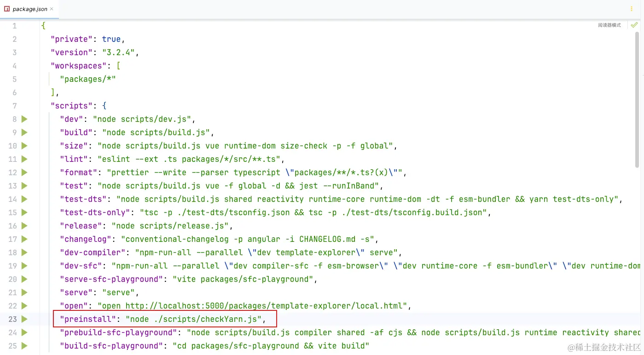Run the "lint" script gutter icon

24,159
